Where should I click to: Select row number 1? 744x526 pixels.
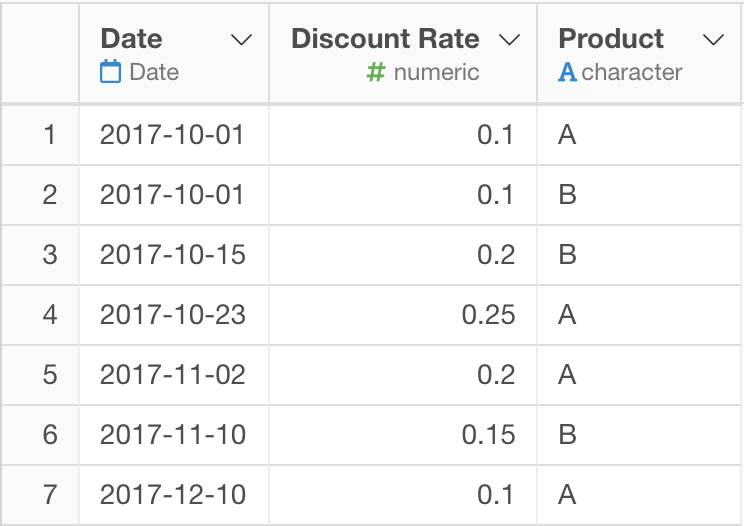click(49, 135)
